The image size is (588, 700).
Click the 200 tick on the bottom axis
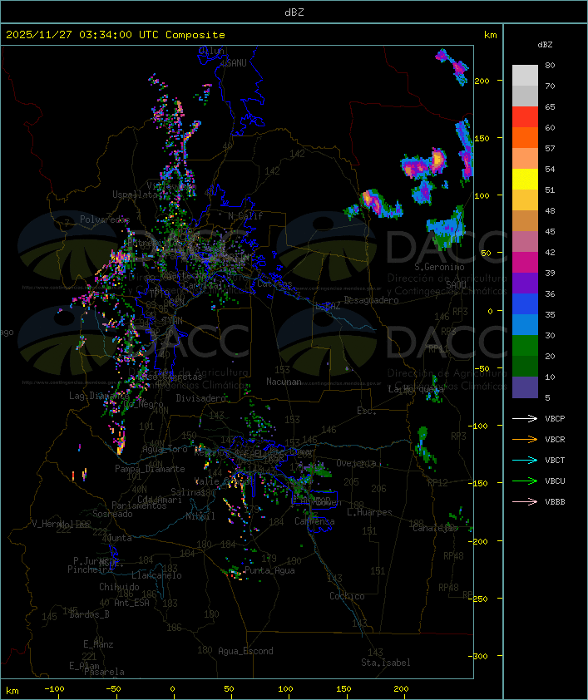[402, 689]
